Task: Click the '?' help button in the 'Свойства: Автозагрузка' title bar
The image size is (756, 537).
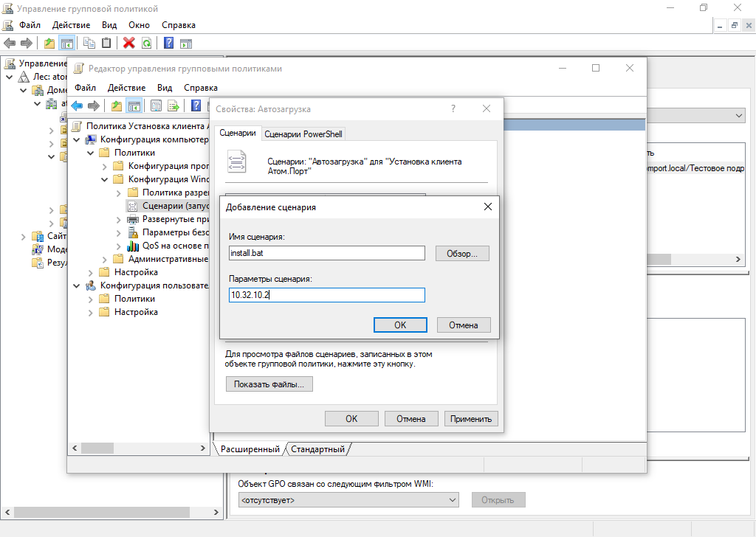Action: tap(453, 108)
